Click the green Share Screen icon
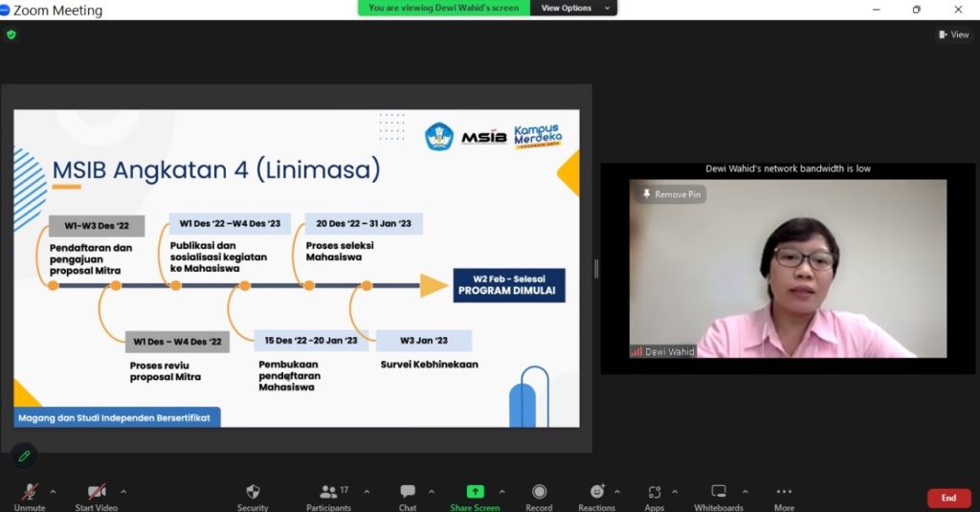Screen dimensions: 980x512 coord(475,491)
